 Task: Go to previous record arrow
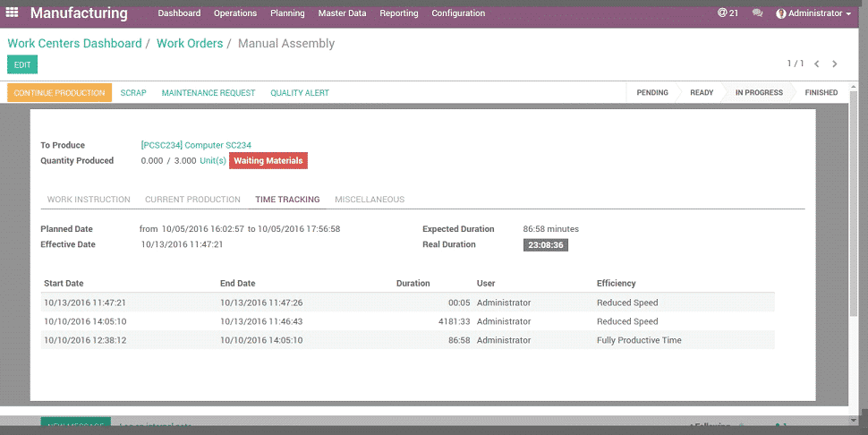tap(817, 64)
